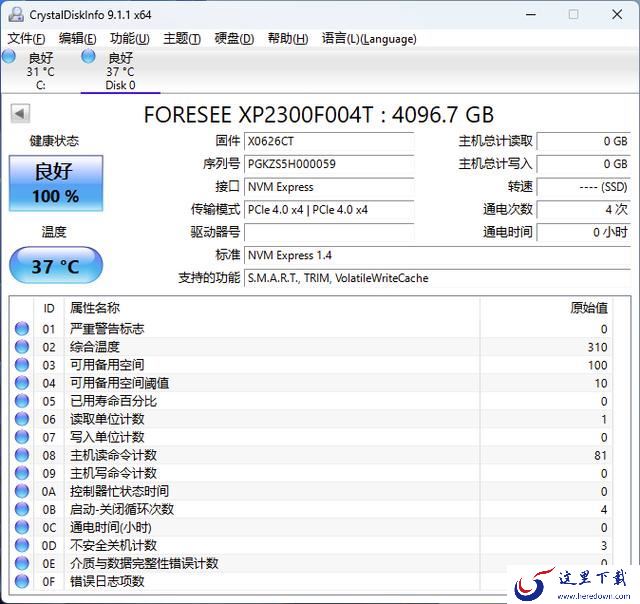Click status orb for attribute 09 主机写命令计数
Viewport: 640px width, 604px height.
click(x=22, y=473)
